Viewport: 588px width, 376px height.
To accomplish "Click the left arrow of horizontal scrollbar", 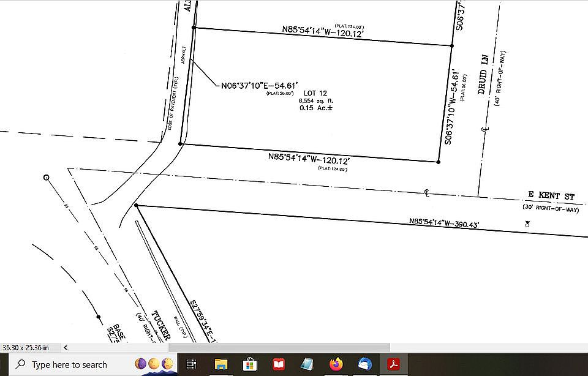I will (x=66, y=347).
